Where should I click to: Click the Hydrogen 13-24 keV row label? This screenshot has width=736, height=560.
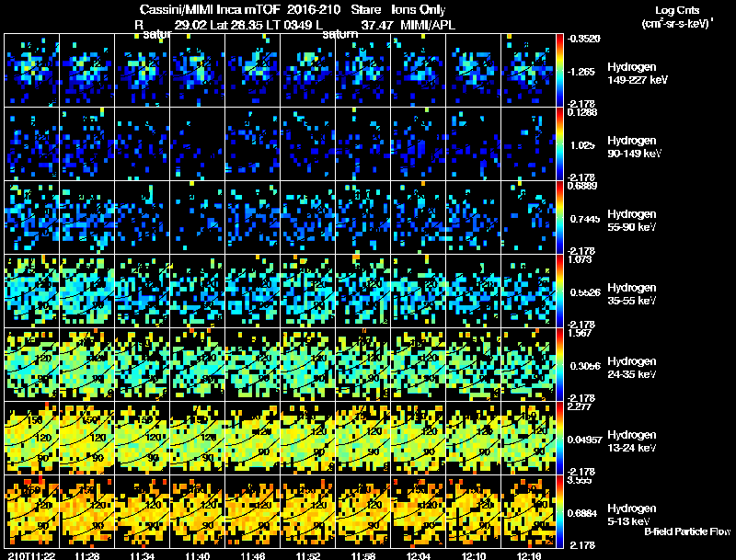[x=631, y=440]
